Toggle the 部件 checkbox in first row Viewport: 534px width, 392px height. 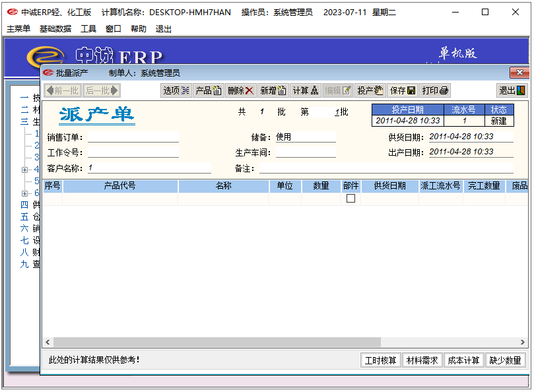pyautogui.click(x=350, y=199)
